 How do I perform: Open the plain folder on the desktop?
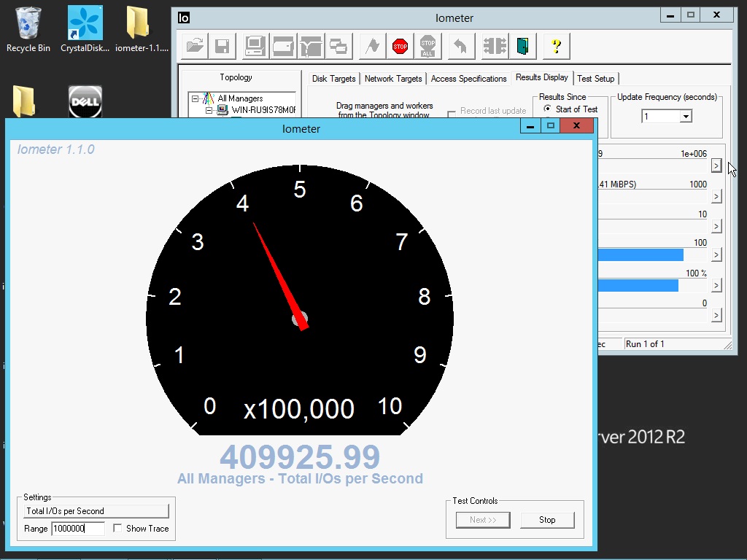(x=24, y=101)
